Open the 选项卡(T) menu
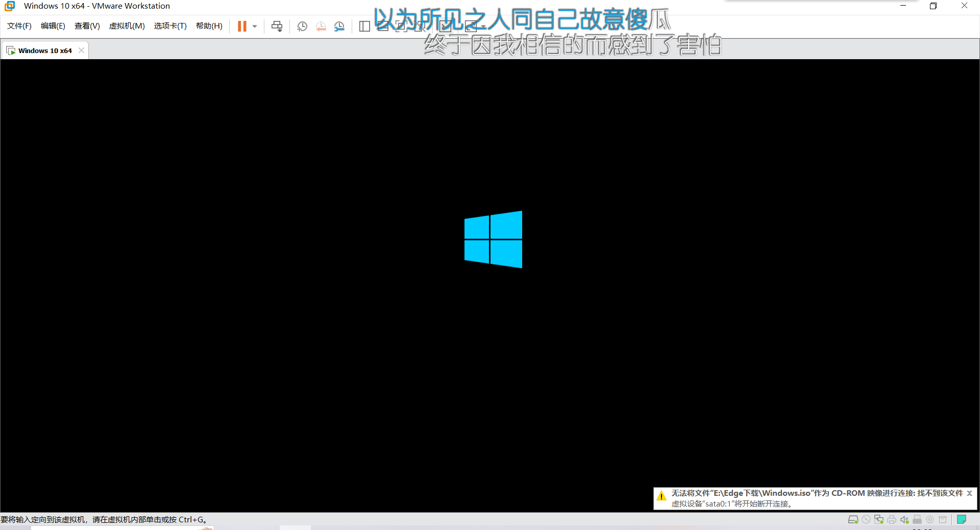Screen dimensions: 980x530 (170, 26)
